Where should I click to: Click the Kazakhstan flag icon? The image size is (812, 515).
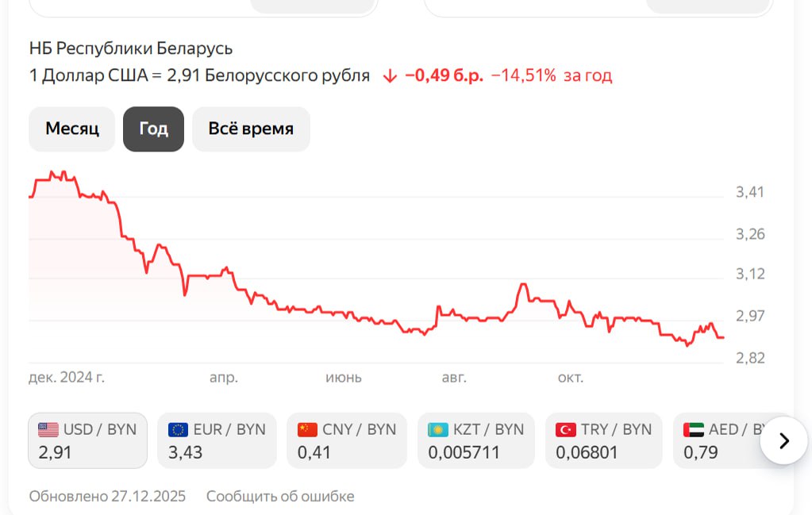coord(438,430)
